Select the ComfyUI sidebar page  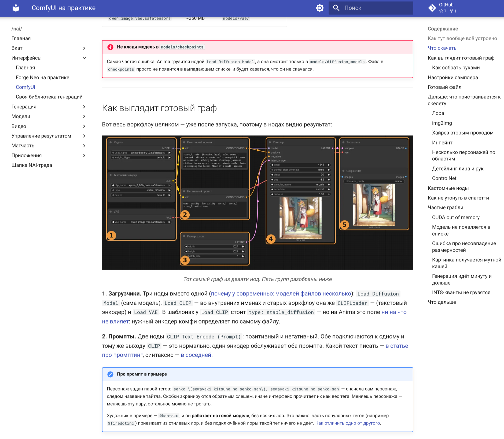point(25,87)
